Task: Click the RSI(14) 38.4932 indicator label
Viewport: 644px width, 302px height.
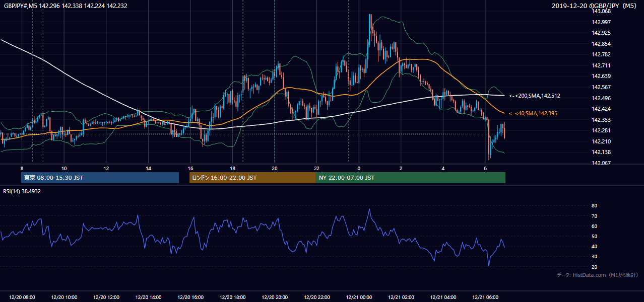Action: pyautogui.click(x=22, y=191)
